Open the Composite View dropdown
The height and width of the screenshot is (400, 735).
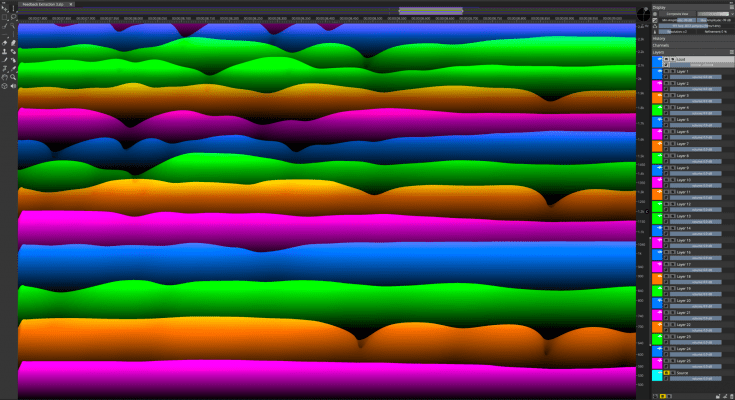[713, 14]
